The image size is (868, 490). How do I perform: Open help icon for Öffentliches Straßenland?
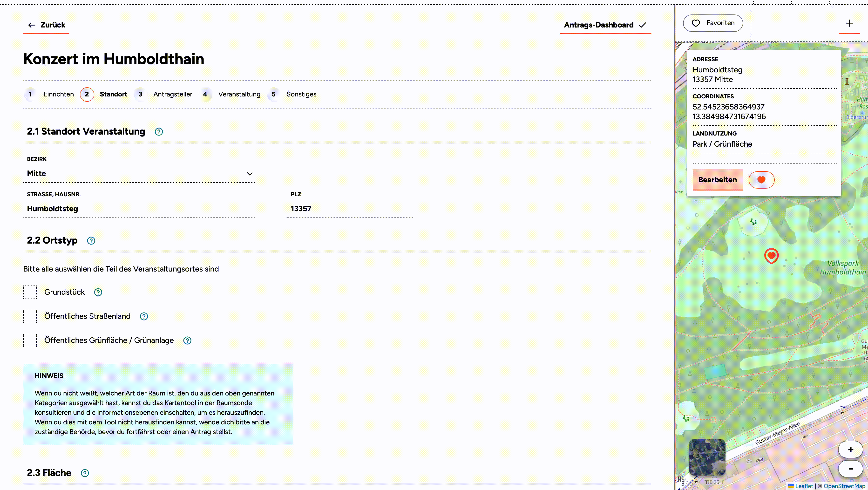pyautogui.click(x=144, y=316)
